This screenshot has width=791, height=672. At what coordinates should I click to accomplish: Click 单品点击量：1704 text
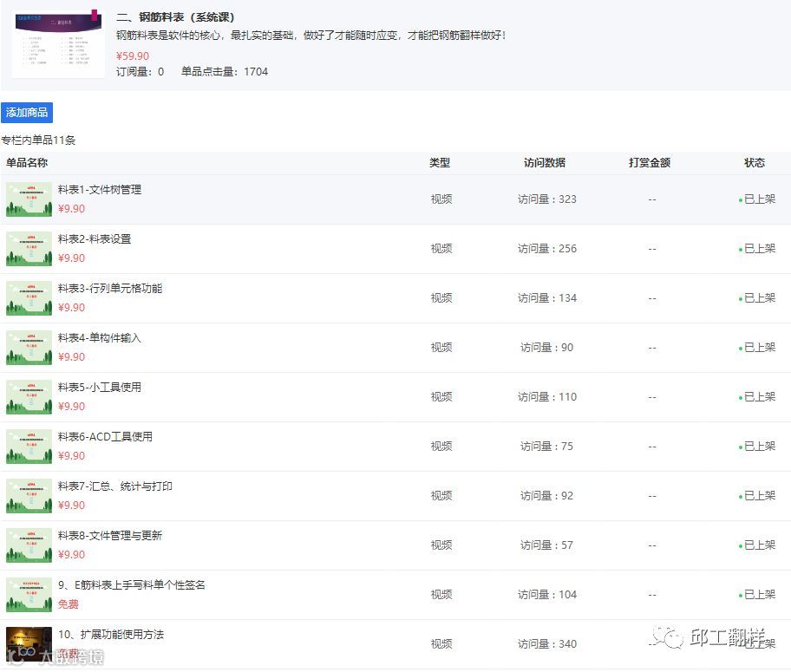pyautogui.click(x=225, y=72)
